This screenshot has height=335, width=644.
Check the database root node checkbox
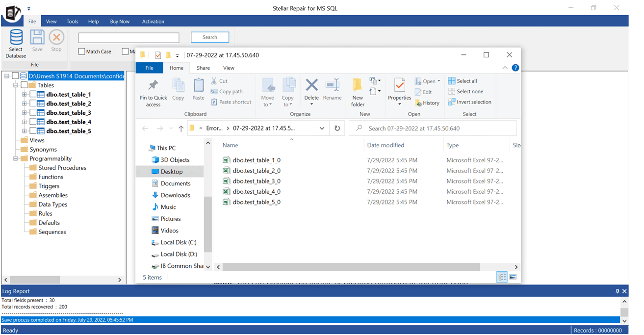pyautogui.click(x=15, y=76)
